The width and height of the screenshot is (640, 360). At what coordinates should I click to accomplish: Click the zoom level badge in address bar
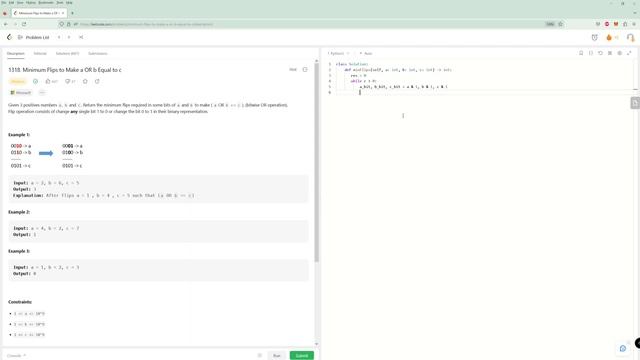[x=550, y=24]
